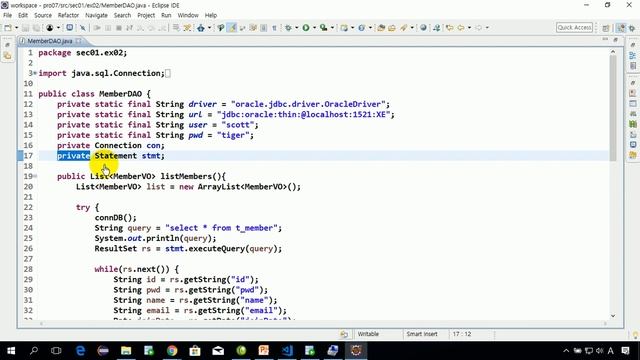Screen dimensions: 640x360
Task: Open the Refactor menu
Action: coord(68,15)
